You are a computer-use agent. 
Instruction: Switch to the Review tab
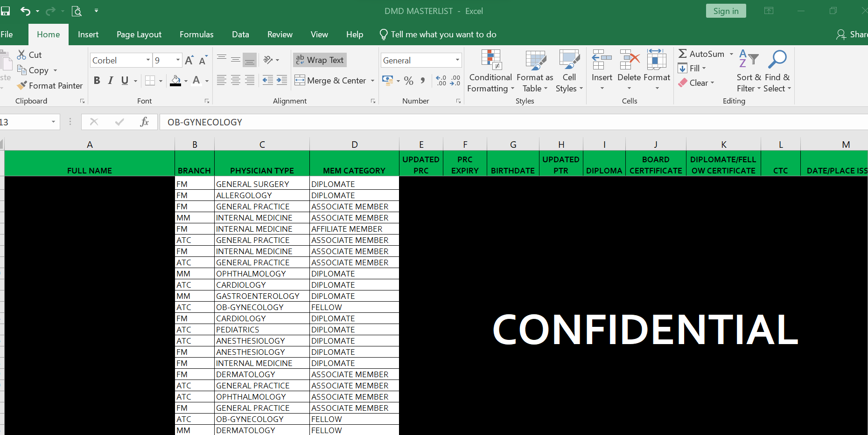click(x=280, y=35)
